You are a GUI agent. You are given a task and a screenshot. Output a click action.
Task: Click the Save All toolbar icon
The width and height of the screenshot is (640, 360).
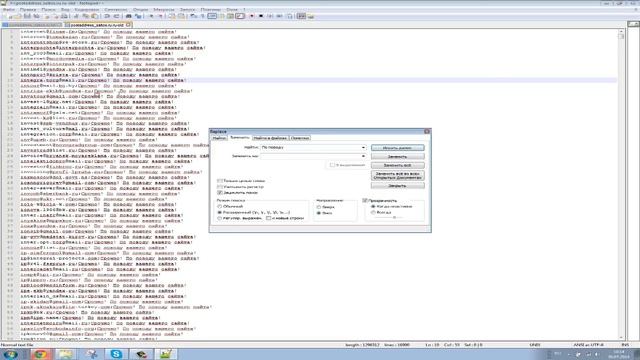[36, 16]
